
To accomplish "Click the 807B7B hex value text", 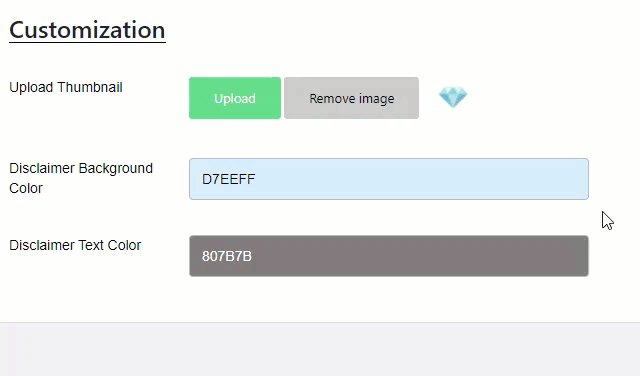I will (x=227, y=256).
